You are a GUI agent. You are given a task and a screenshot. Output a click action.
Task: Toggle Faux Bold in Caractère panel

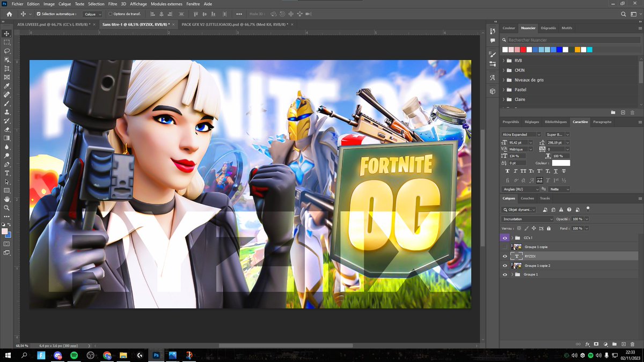pyautogui.click(x=508, y=171)
